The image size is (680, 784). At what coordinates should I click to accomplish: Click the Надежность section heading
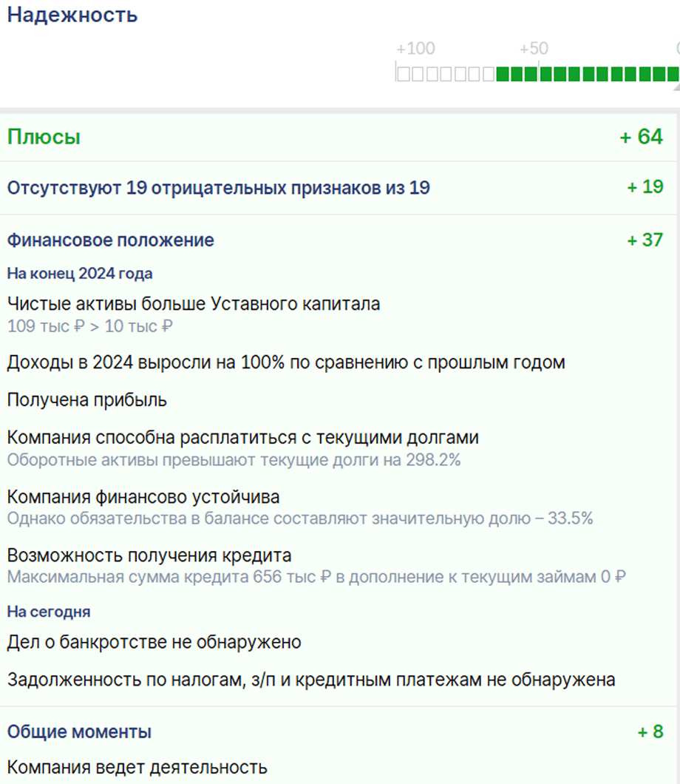pos(72,15)
